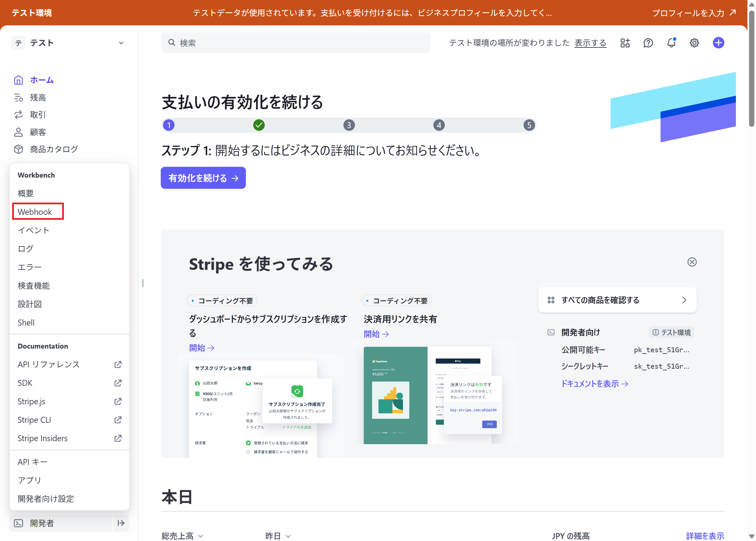Viewport: 756px width, 541px height.
Task: Open Stripe Insiders external link
Action: (69, 438)
